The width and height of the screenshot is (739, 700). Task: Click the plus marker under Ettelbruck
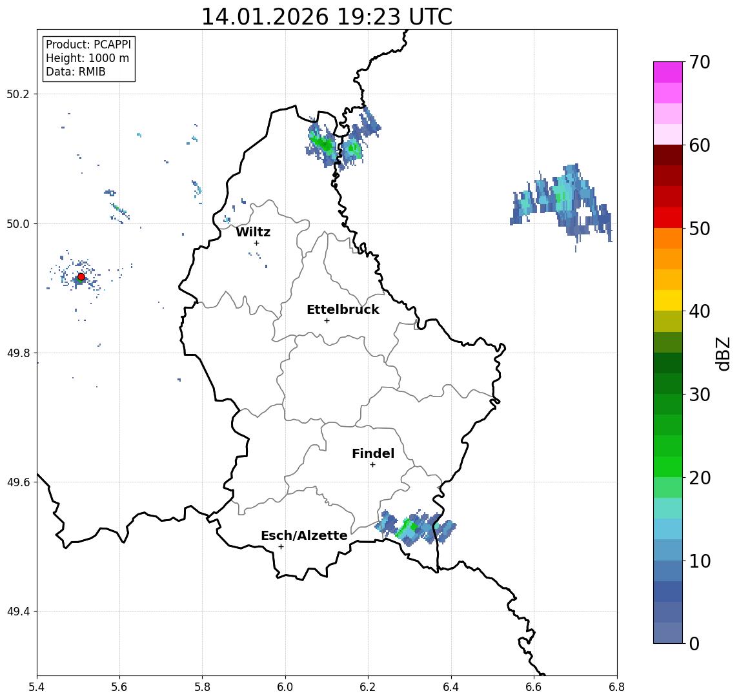[x=327, y=321]
